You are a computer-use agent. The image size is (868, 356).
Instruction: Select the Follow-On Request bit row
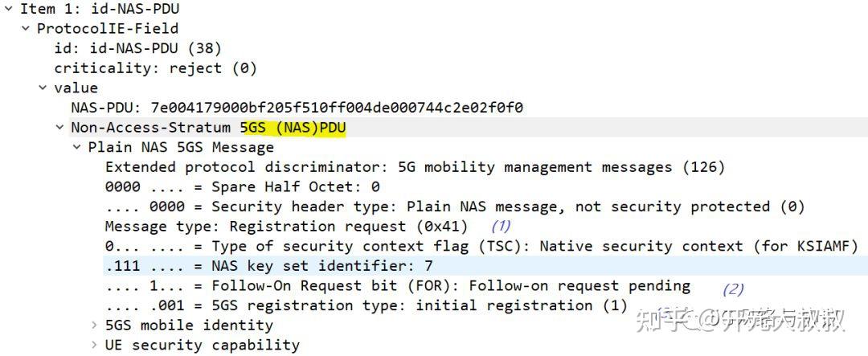tap(397, 286)
